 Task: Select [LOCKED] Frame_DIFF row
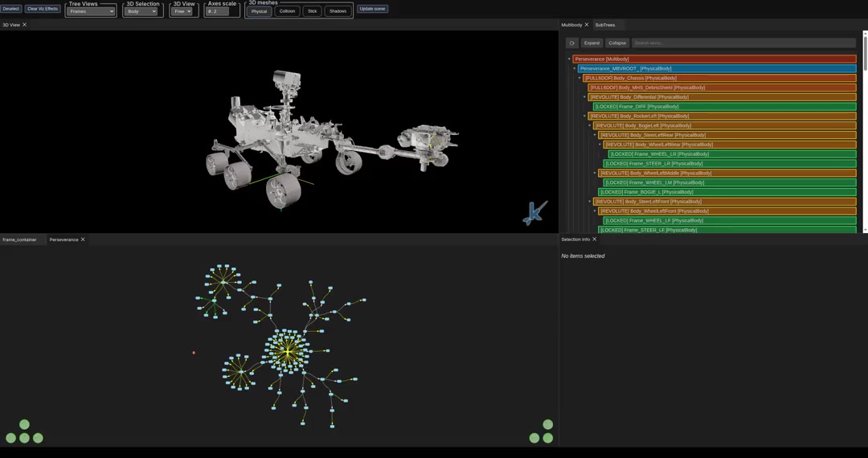click(x=725, y=107)
